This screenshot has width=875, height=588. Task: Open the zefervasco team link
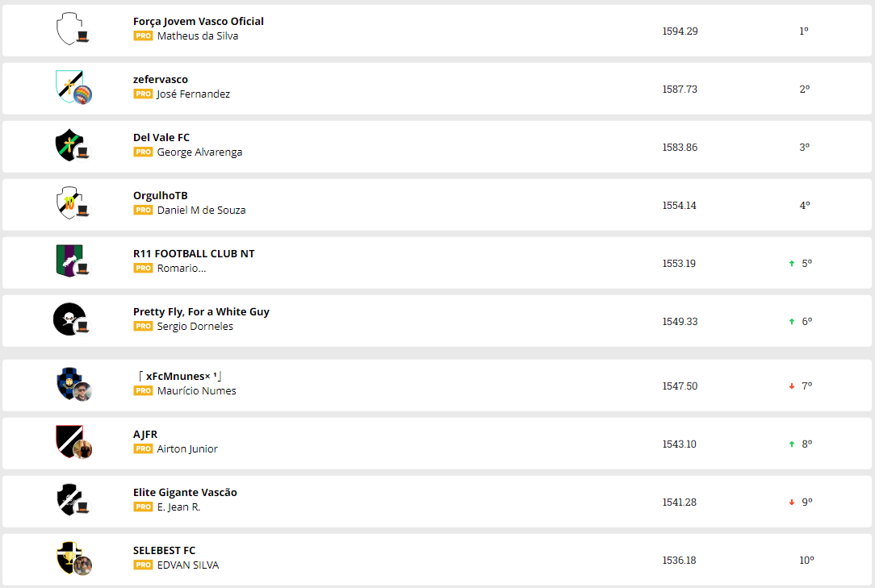pyautogui.click(x=160, y=79)
